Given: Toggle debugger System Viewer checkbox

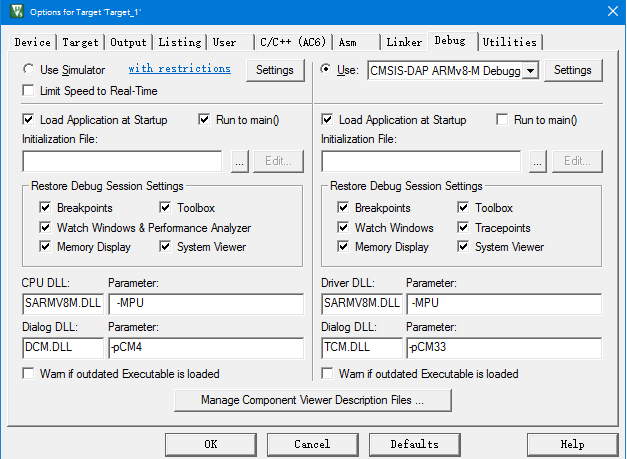Looking at the screenshot, I should click(x=463, y=246).
